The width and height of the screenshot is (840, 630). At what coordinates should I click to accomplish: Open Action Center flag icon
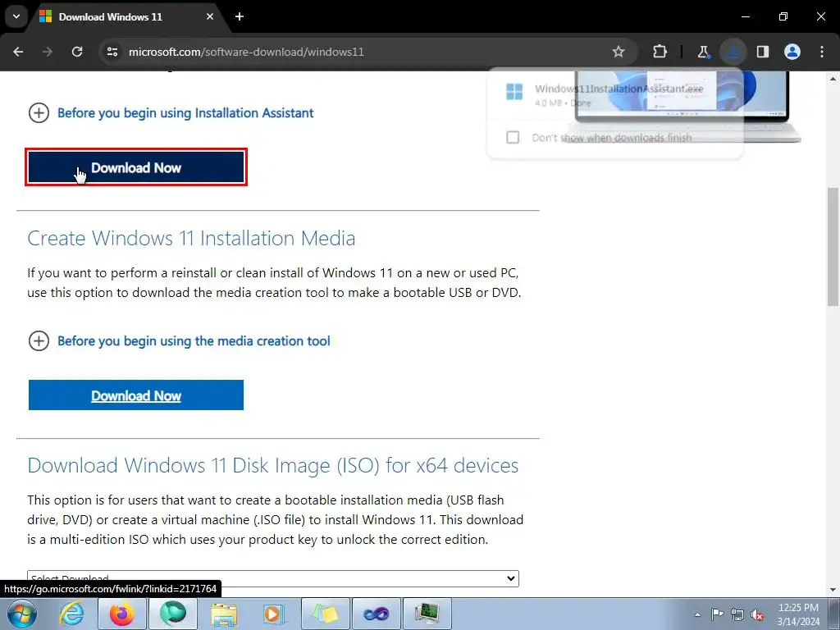click(x=717, y=614)
